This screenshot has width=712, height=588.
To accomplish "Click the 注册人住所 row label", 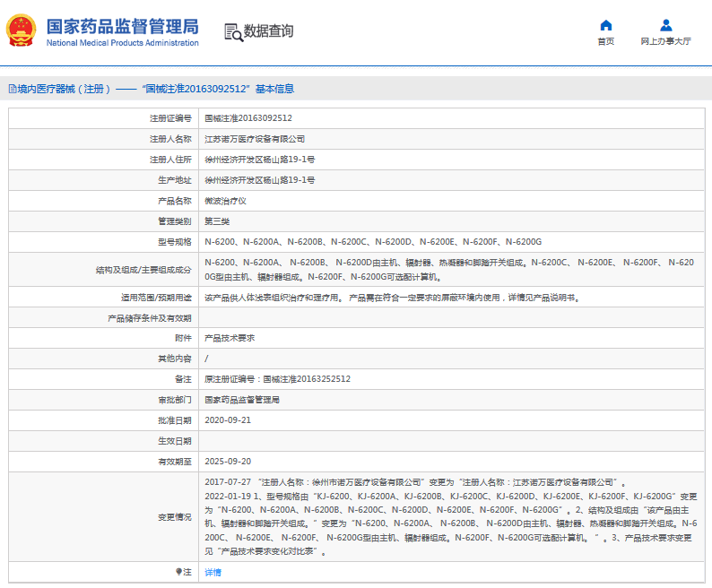I will click(x=170, y=160).
